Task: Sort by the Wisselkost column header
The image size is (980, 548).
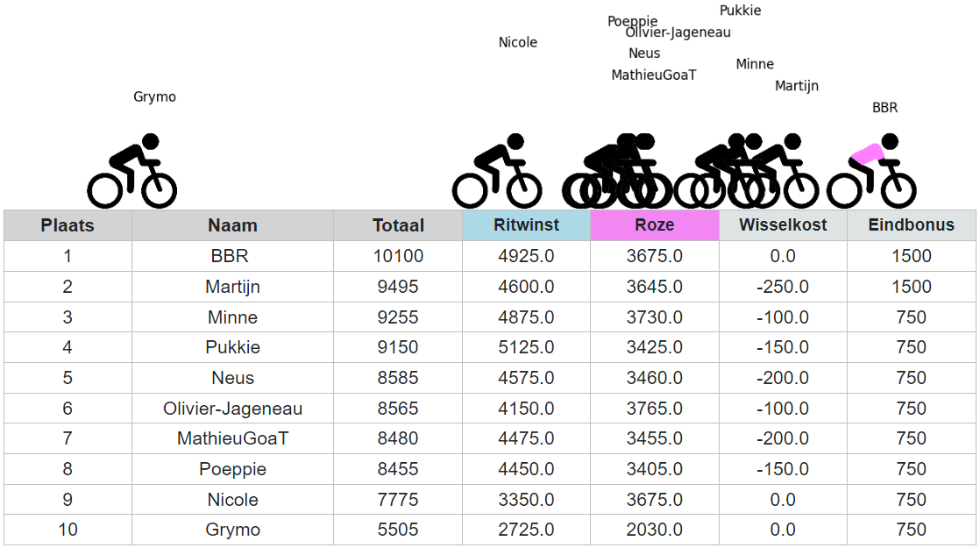Action: (x=783, y=225)
